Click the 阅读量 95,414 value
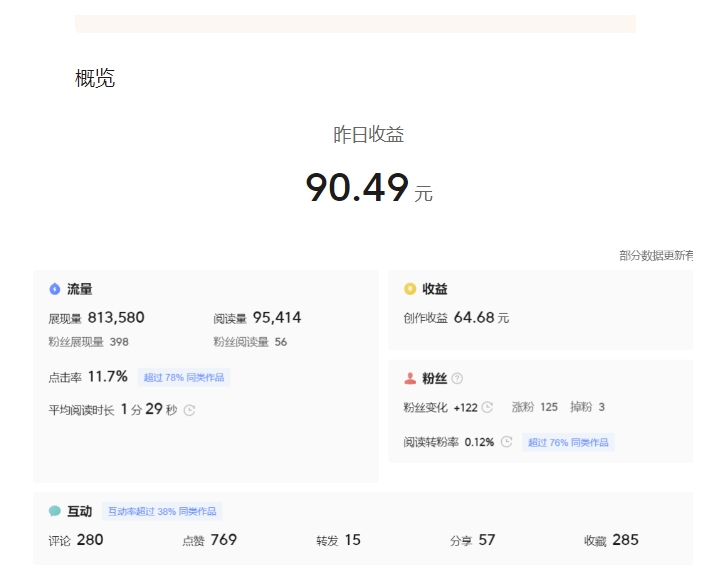Screen dimensions: 708x575 point(276,318)
